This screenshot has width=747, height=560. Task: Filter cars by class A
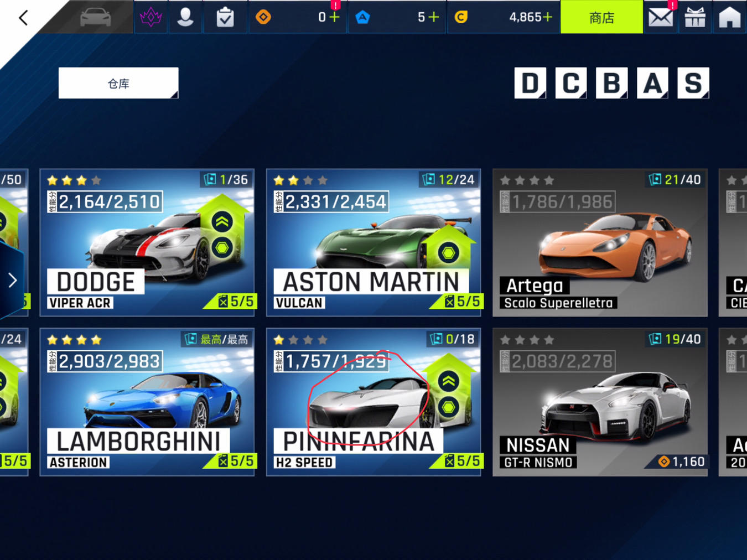click(652, 83)
